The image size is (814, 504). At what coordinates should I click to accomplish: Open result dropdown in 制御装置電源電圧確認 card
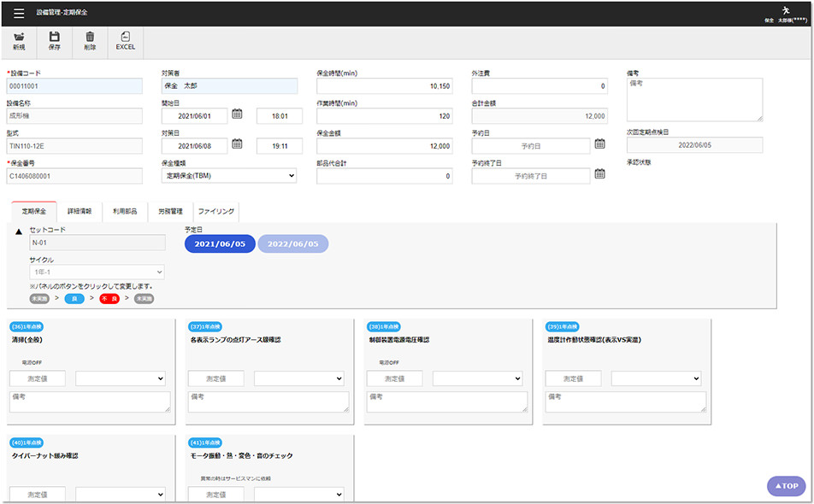[x=478, y=378]
